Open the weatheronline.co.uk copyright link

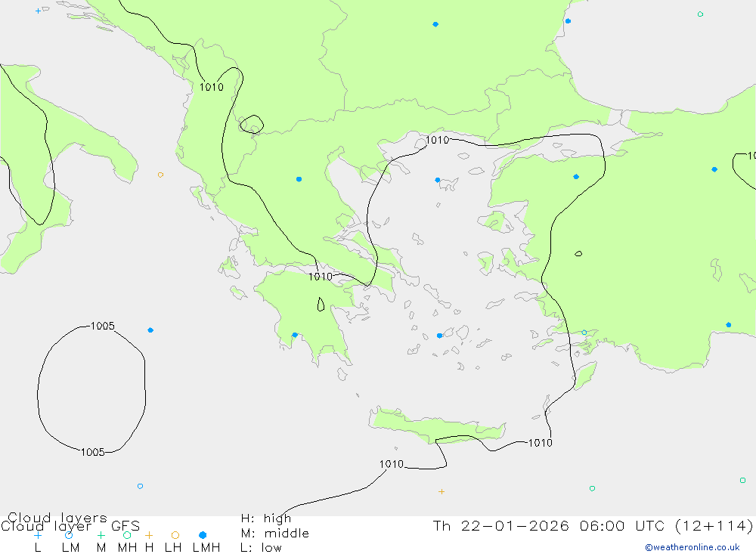pyautogui.click(x=692, y=547)
